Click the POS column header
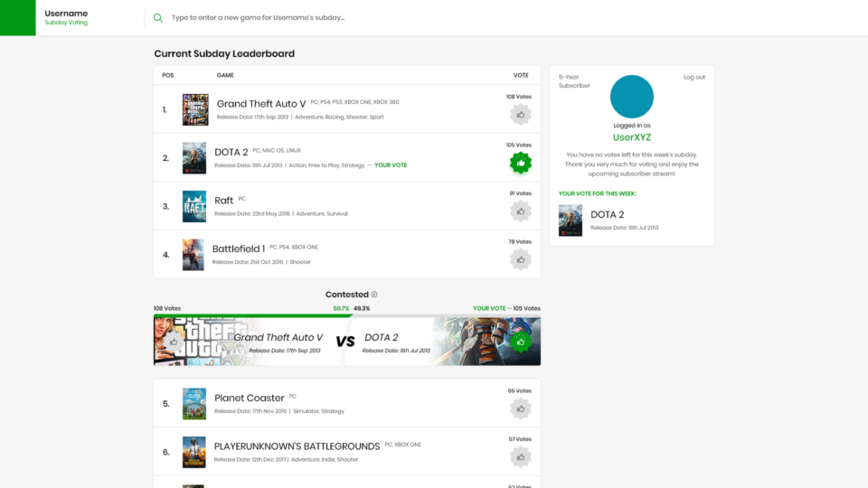This screenshot has height=488, width=868. click(168, 75)
